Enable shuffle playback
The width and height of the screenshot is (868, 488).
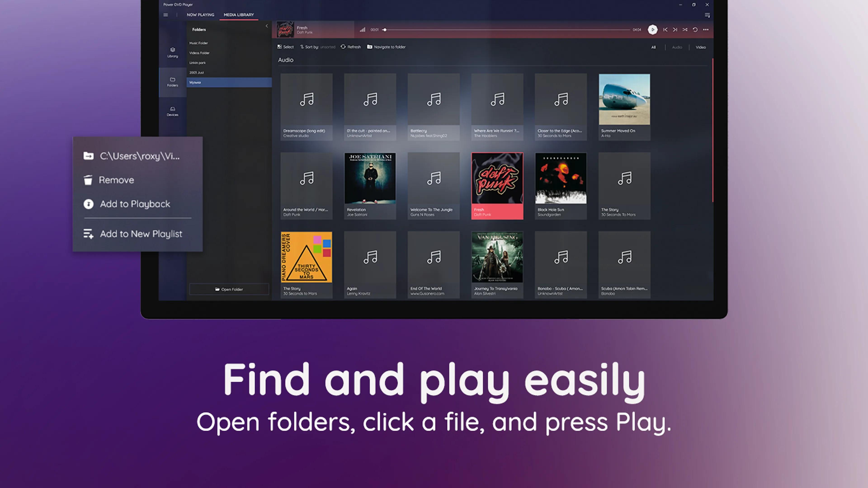click(685, 30)
